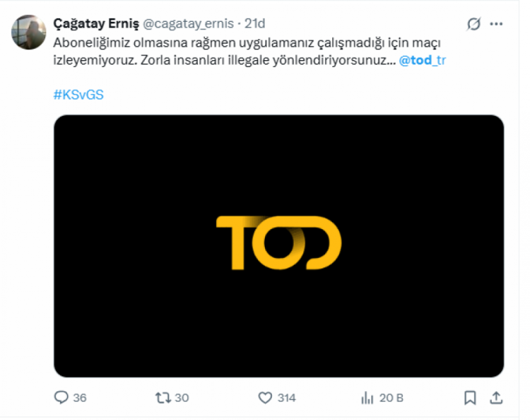
Task: Click the repost count 30
Action: pos(182,398)
